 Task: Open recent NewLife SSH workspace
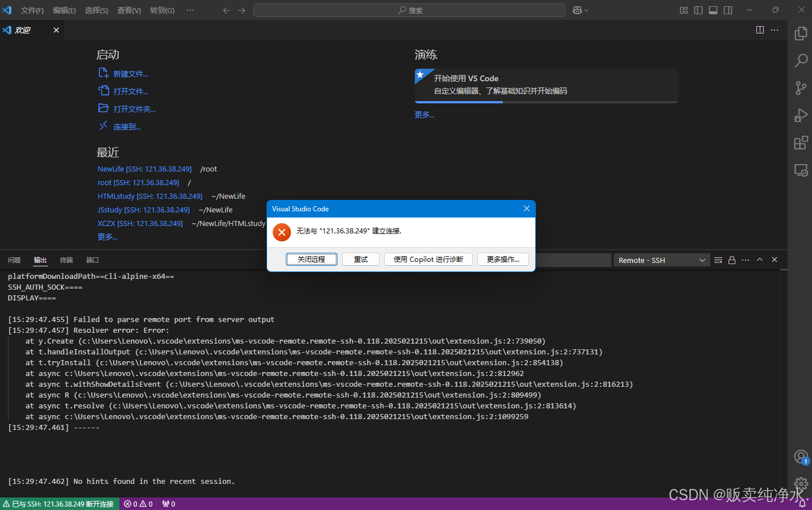pos(144,169)
